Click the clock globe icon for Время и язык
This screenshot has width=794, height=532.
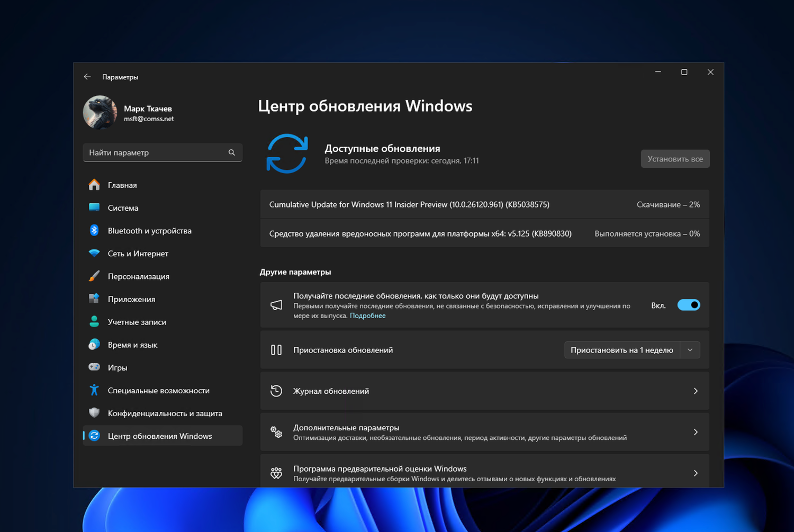[x=94, y=344]
